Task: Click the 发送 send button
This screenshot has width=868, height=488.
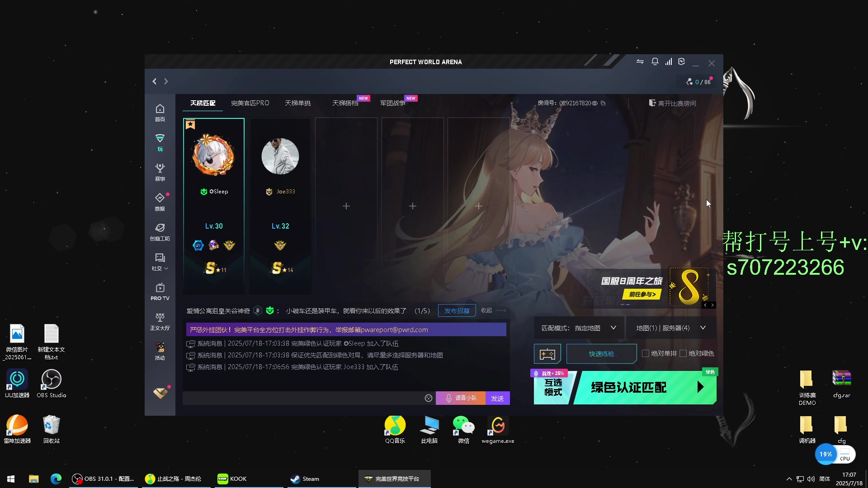Action: (x=497, y=398)
